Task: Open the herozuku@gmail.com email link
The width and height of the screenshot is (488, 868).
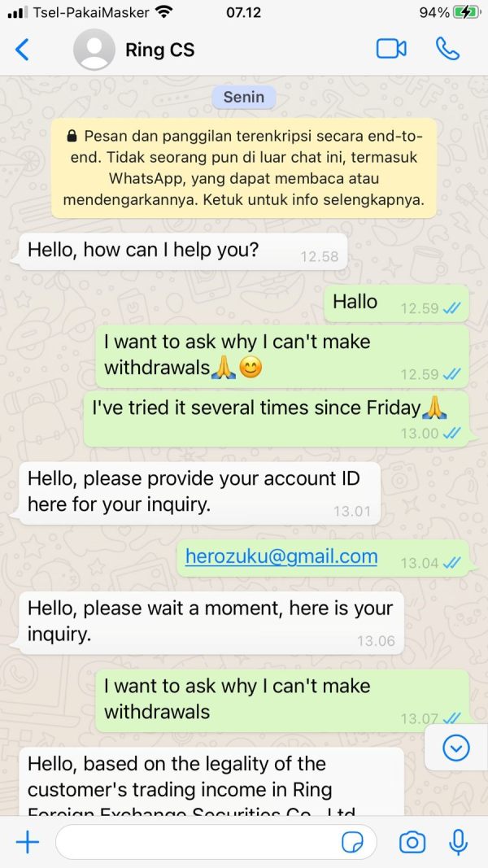Action: (281, 556)
